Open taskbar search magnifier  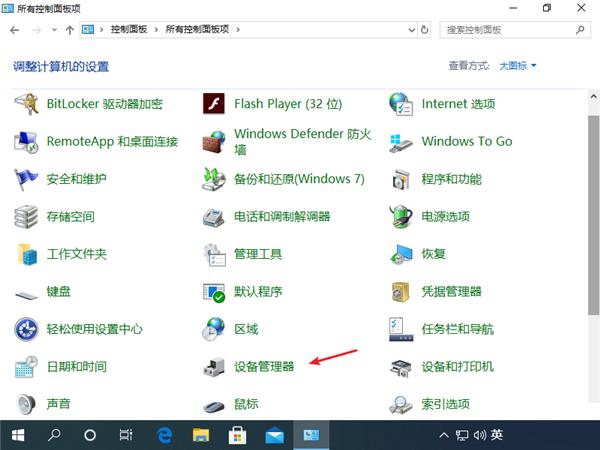[x=54, y=435]
